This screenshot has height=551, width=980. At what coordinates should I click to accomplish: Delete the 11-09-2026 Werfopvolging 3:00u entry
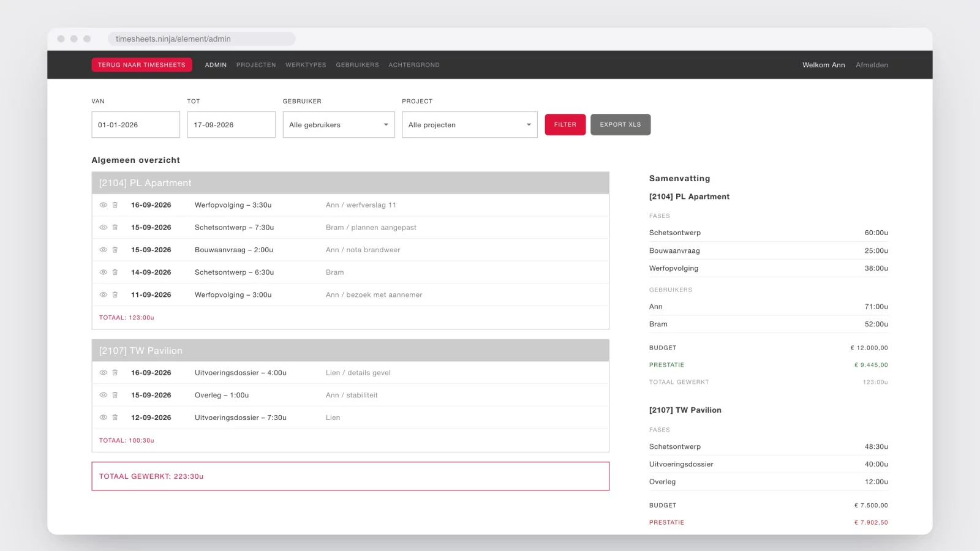115,294
